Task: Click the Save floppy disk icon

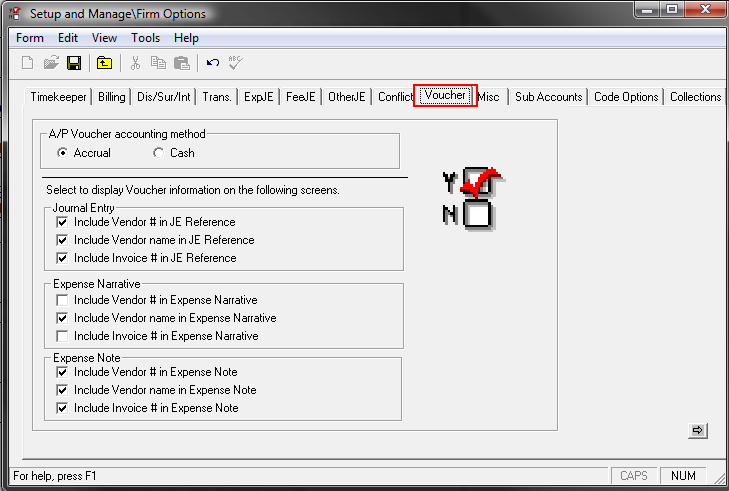Action: (x=74, y=63)
